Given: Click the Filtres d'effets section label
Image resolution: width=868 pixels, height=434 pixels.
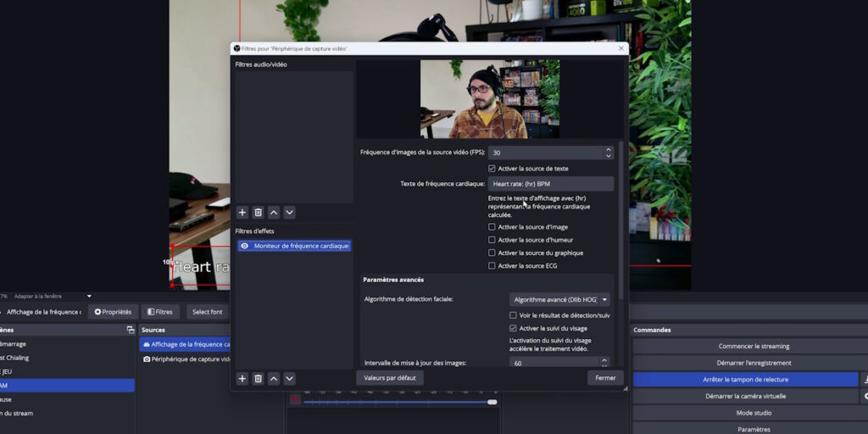Looking at the screenshot, I should click(254, 231).
